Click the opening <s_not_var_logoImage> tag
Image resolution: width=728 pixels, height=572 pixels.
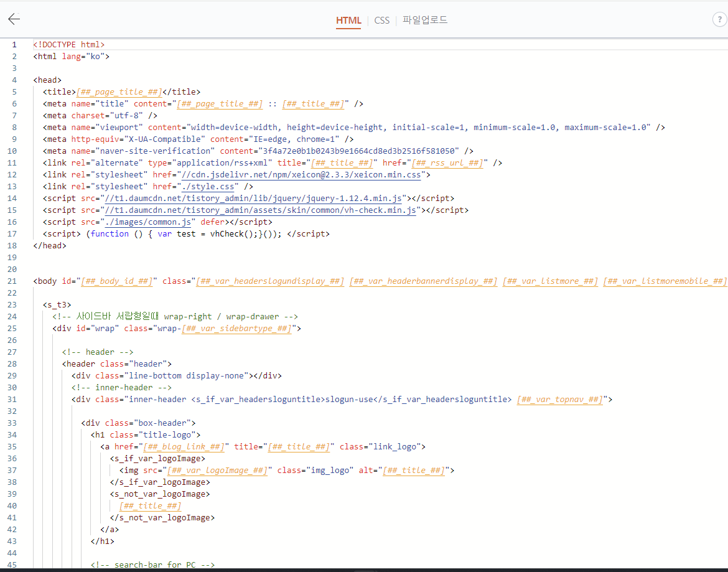click(x=160, y=494)
